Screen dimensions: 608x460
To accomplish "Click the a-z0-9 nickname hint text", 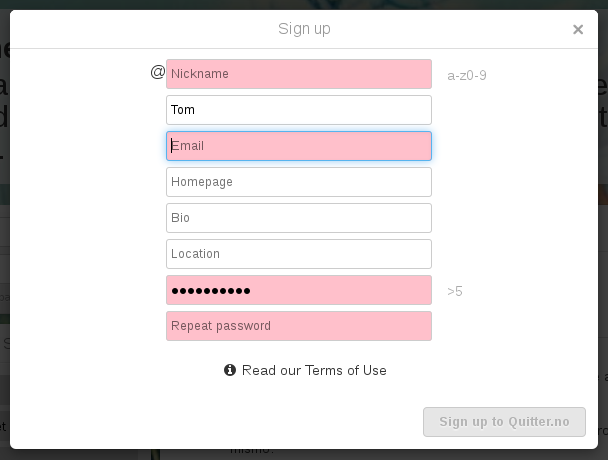I will pos(467,75).
